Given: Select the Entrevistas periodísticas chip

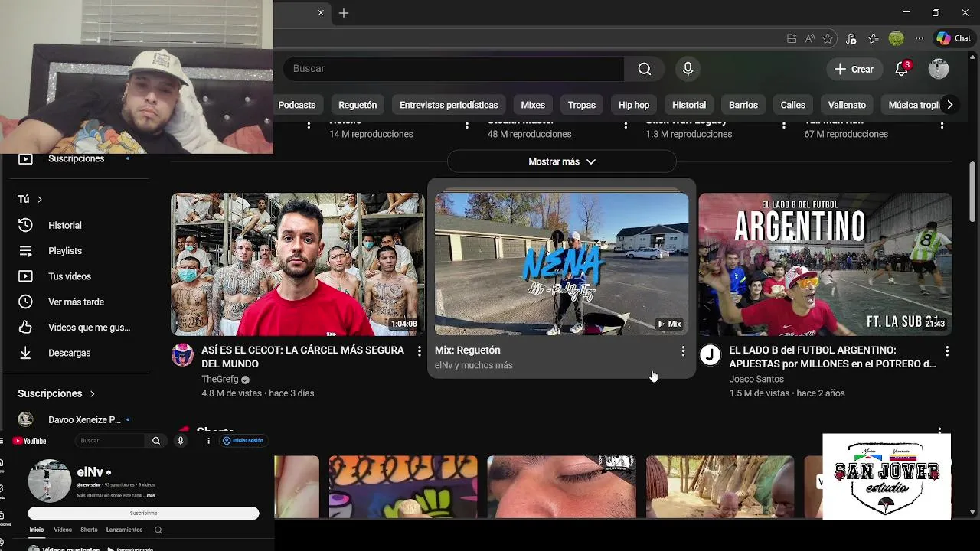Looking at the screenshot, I should tap(449, 105).
